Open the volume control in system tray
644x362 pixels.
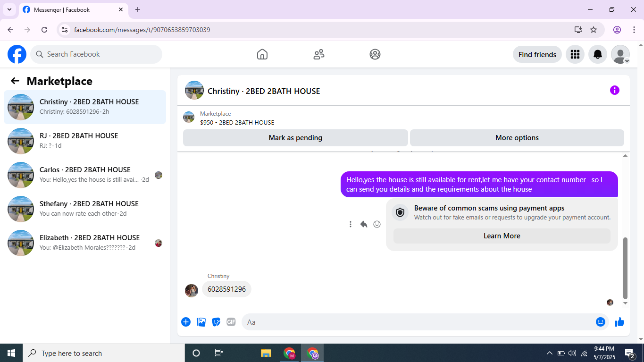click(572, 353)
